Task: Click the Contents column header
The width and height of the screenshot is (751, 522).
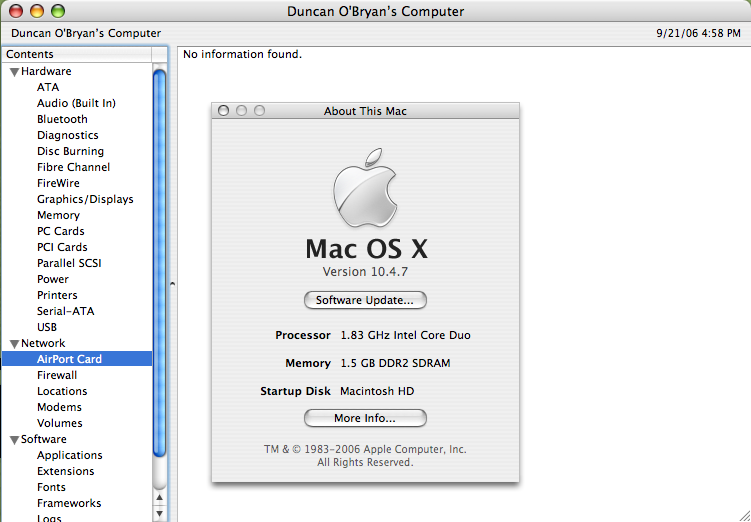Action: [77, 54]
